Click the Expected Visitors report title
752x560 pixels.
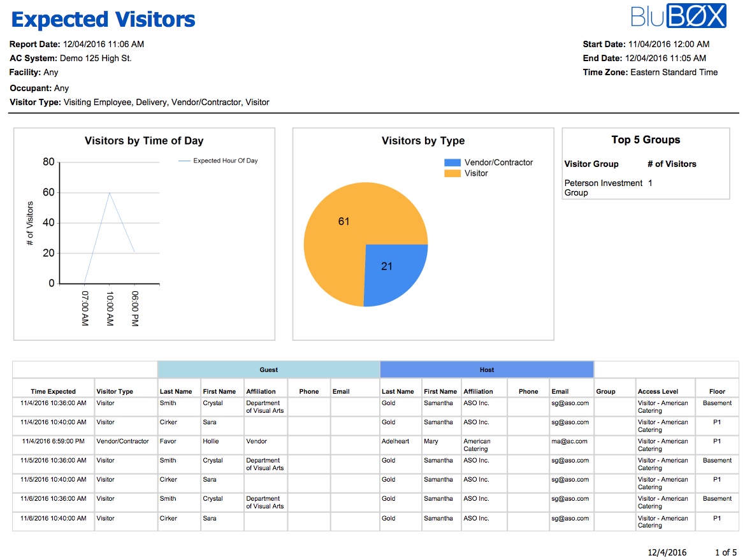[x=103, y=19]
